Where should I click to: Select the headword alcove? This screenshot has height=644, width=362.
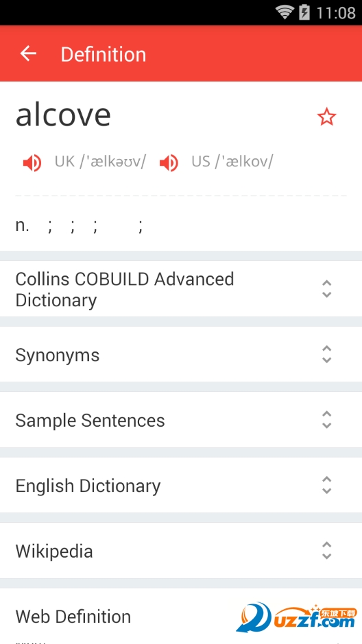click(x=63, y=114)
